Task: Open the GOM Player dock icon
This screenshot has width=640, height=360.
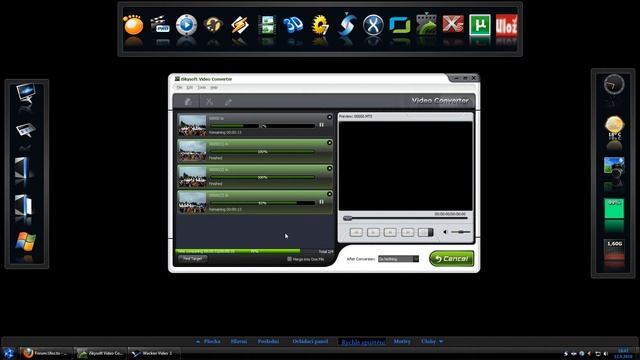Action: point(133,25)
